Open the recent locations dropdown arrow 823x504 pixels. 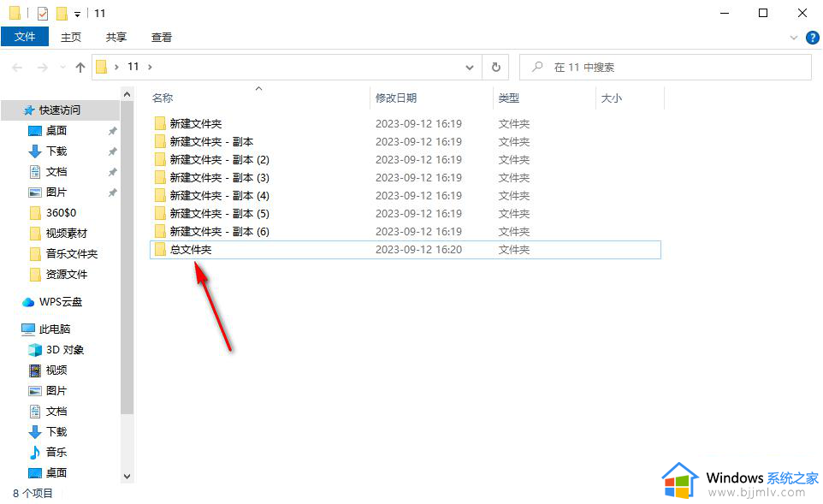(63, 68)
